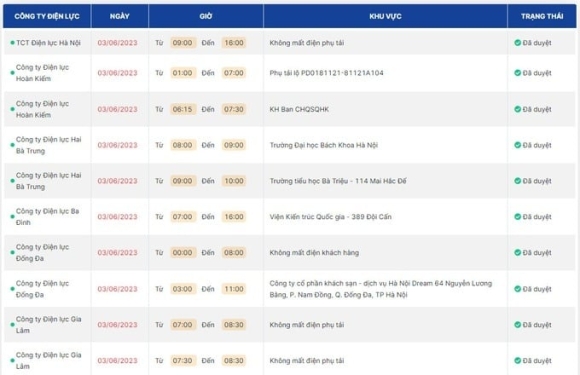Click Trường tiểu học Bà Triệu area text

coord(338,181)
